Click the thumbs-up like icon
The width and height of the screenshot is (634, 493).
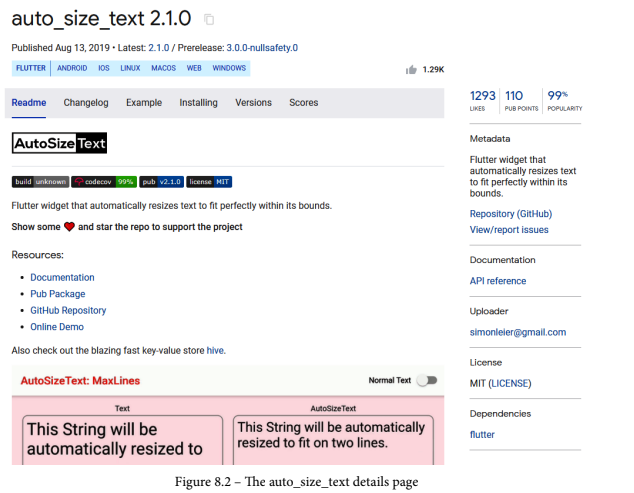pos(411,70)
